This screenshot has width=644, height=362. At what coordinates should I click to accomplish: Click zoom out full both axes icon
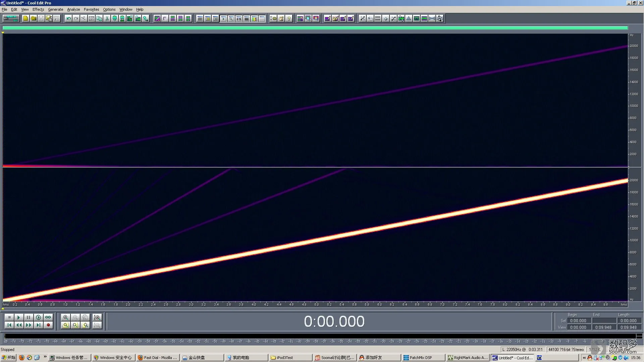click(x=85, y=317)
